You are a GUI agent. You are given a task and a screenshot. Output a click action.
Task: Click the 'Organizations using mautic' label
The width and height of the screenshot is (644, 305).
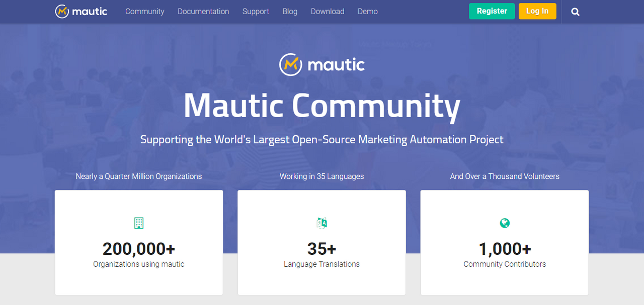pyautogui.click(x=139, y=264)
